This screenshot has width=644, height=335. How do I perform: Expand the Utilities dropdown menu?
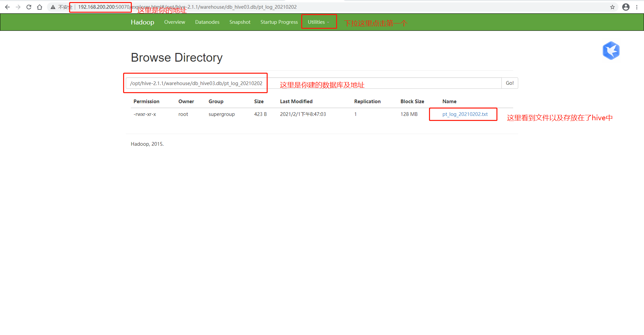(318, 22)
